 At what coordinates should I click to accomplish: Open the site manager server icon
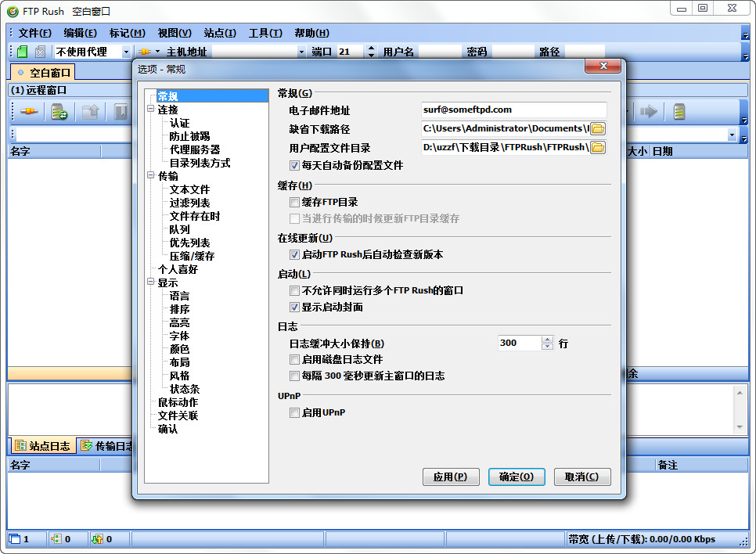(x=59, y=111)
